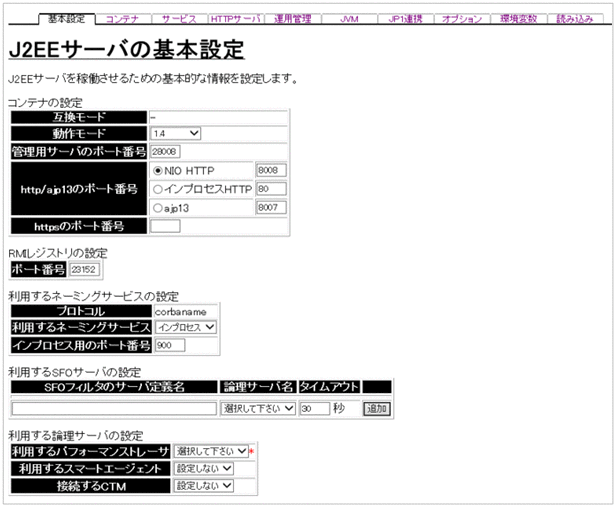Select the NIO HTTP radio button
The width and height of the screenshot is (616, 507).
click(158, 171)
